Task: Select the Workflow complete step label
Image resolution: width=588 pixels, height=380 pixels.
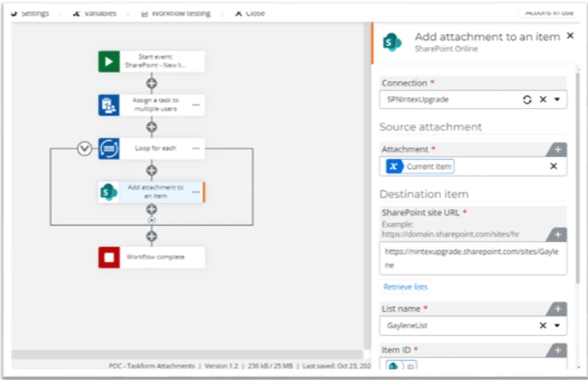Action: click(156, 257)
